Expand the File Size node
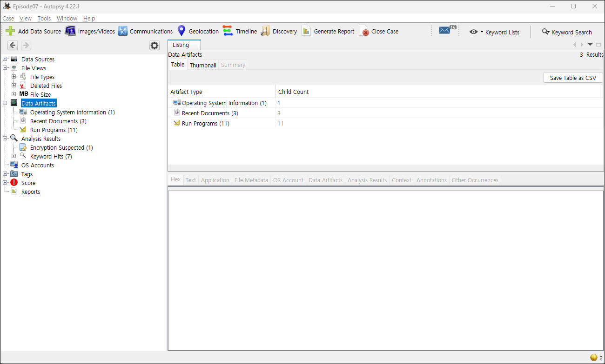The width and height of the screenshot is (605, 364). click(x=14, y=94)
